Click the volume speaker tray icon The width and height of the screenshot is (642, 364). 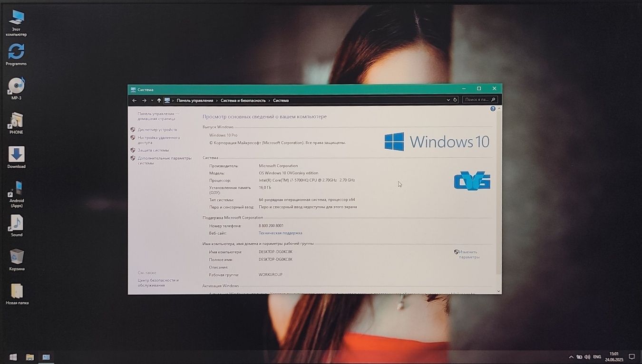(x=587, y=357)
